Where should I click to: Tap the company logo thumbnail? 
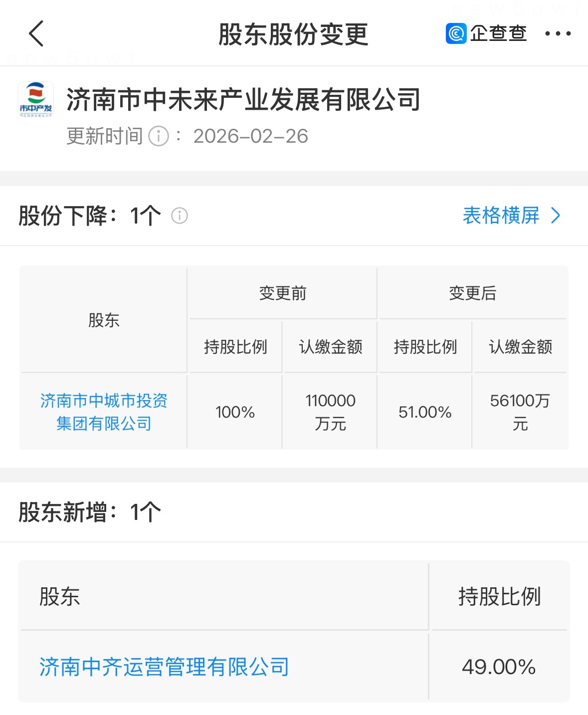click(x=36, y=100)
